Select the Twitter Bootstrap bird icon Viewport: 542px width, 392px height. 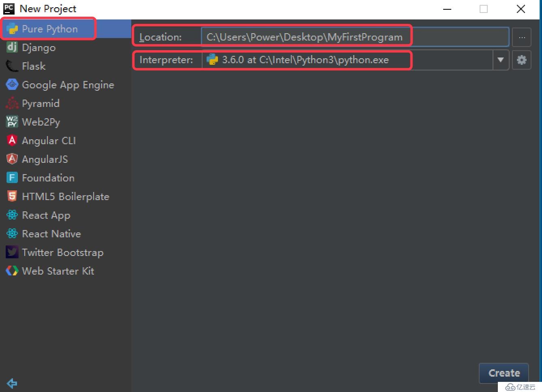click(x=12, y=252)
